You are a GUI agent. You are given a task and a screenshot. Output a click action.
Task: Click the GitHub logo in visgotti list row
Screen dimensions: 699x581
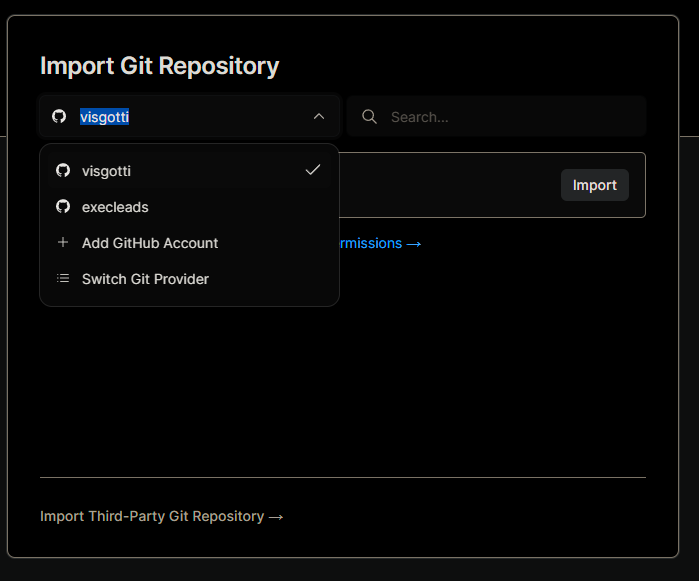[63, 170]
